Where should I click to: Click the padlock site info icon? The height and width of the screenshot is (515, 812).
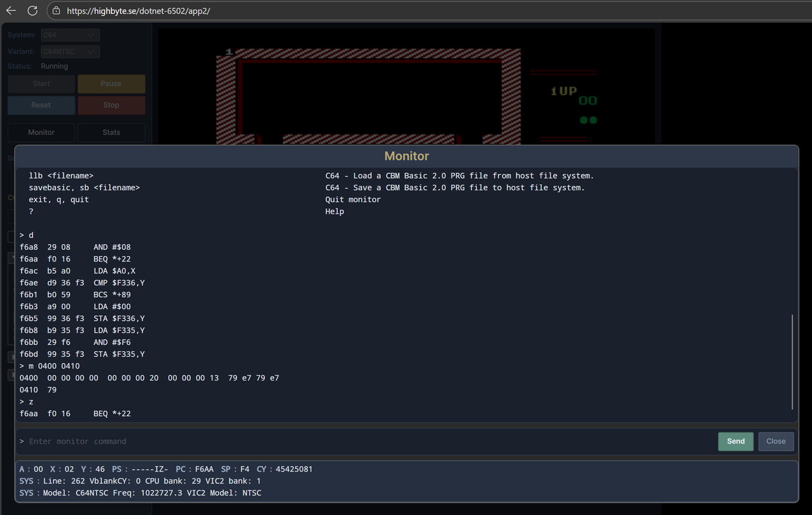tap(56, 11)
